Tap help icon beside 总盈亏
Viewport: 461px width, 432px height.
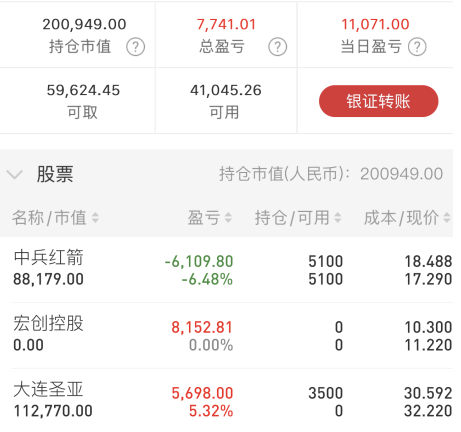coord(278,47)
